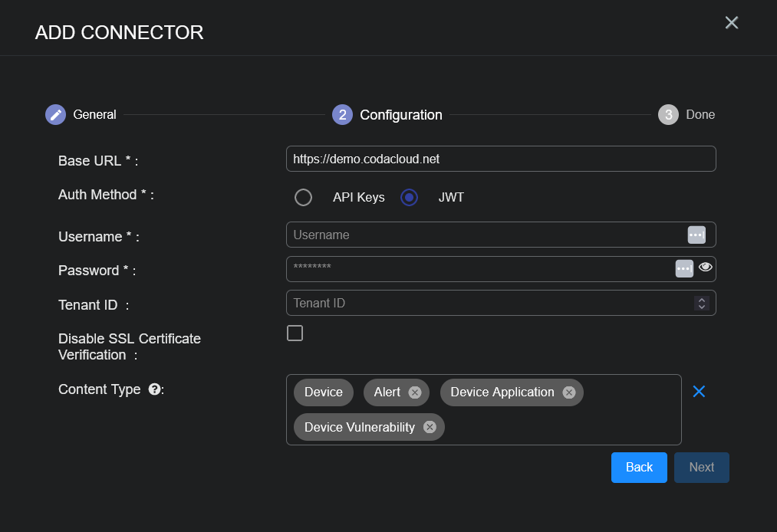Clear all content types with blue X
The width and height of the screenshot is (777, 532).
coord(699,392)
